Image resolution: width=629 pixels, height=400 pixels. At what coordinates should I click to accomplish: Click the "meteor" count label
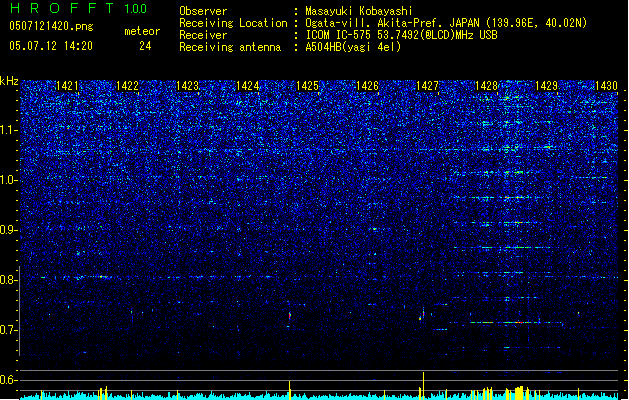pyautogui.click(x=142, y=31)
